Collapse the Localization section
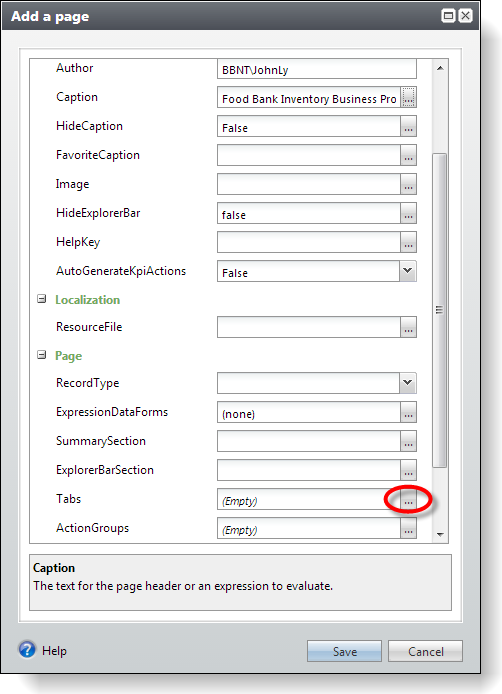This screenshot has width=502, height=694. pyautogui.click(x=42, y=299)
